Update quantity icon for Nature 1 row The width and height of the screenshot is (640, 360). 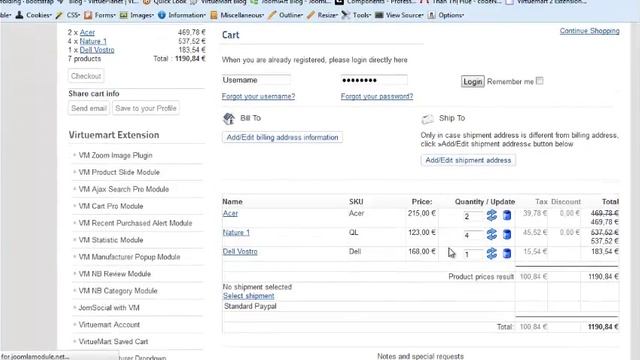click(491, 234)
